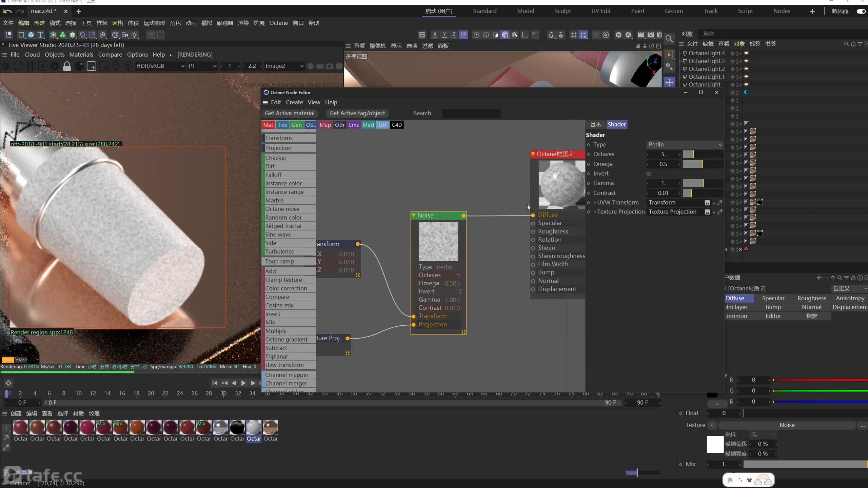This screenshot has width=868, height=488.
Task: Click the Live Viewer restart render icon
Action: point(18,66)
